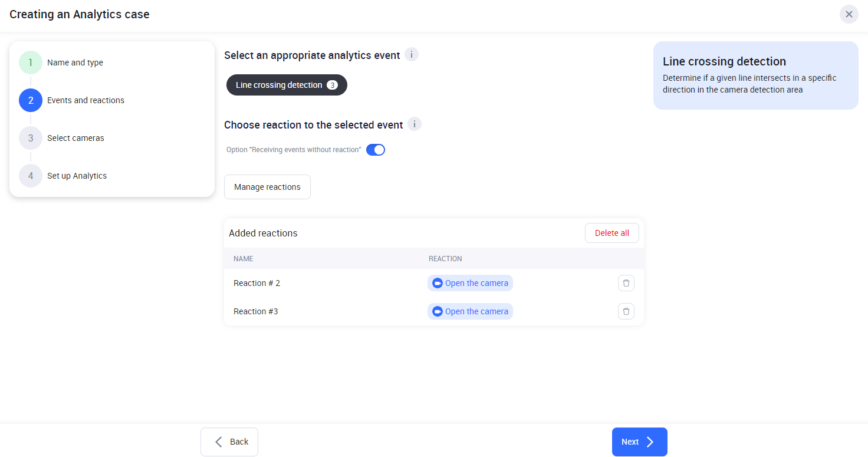Disable Receiving events without reaction toggle
Screen dimensions: 868x457
click(x=376, y=150)
